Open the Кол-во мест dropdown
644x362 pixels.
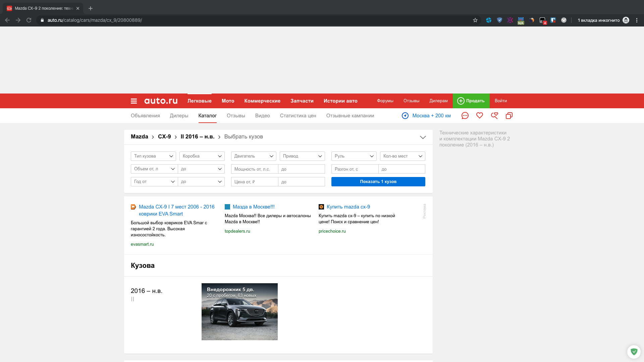pos(402,156)
